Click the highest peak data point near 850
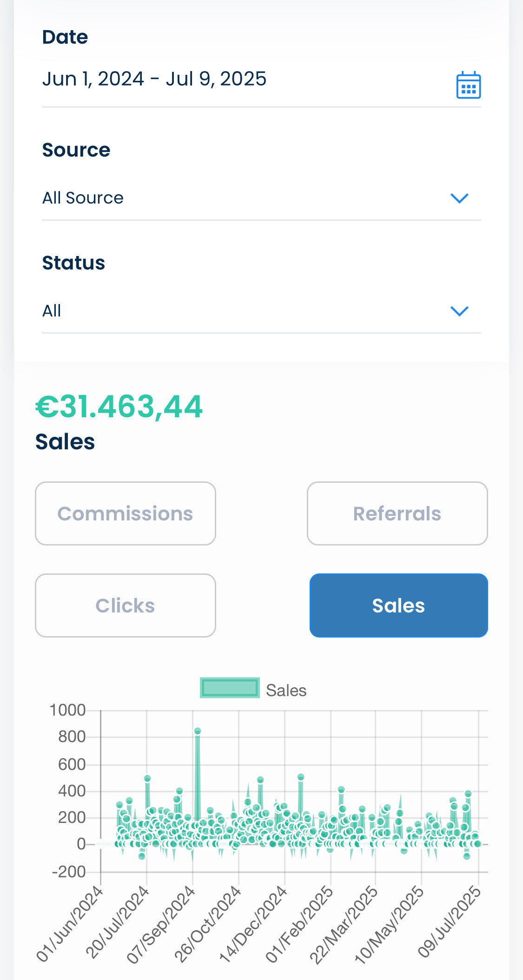 click(x=198, y=731)
